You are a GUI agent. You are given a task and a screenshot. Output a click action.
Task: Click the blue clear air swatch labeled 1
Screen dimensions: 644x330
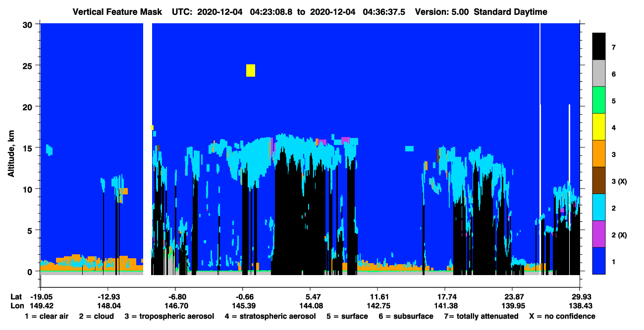coord(599,260)
